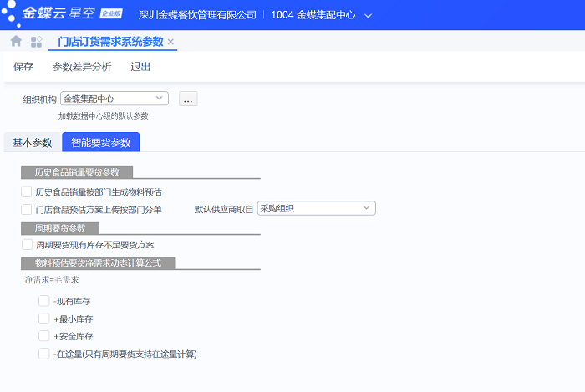585x392 pixels.
Task: Check 门店食品预估方案上传按部门分单
Action: (x=27, y=210)
